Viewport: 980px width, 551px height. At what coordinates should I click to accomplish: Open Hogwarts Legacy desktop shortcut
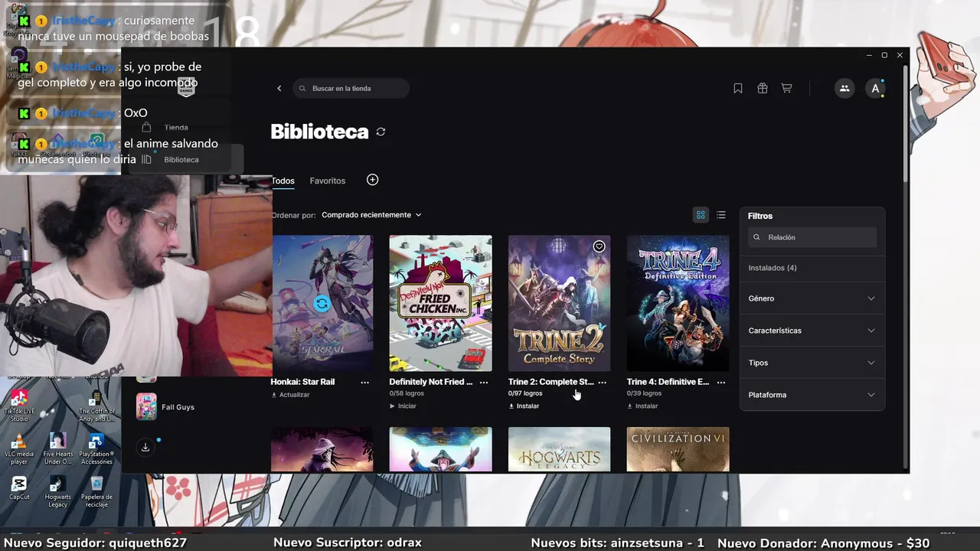[x=57, y=491]
